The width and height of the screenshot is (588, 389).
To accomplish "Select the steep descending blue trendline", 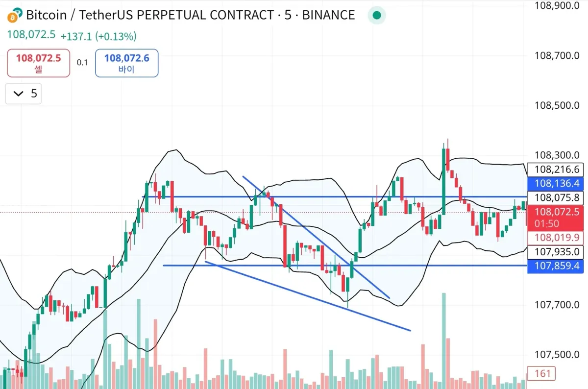I will (x=314, y=235).
